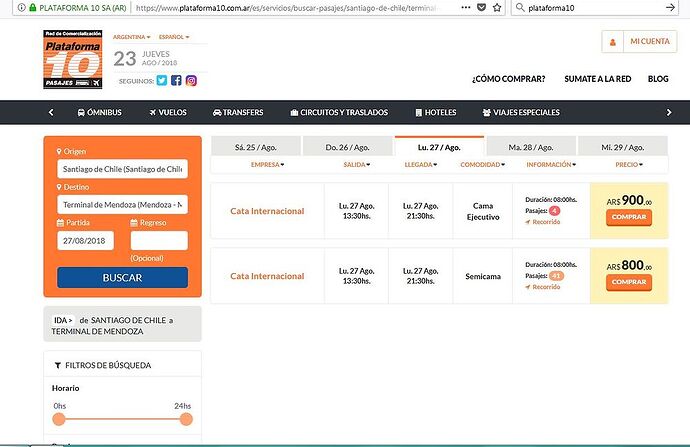Click the seats badge showing 4

(x=554, y=211)
